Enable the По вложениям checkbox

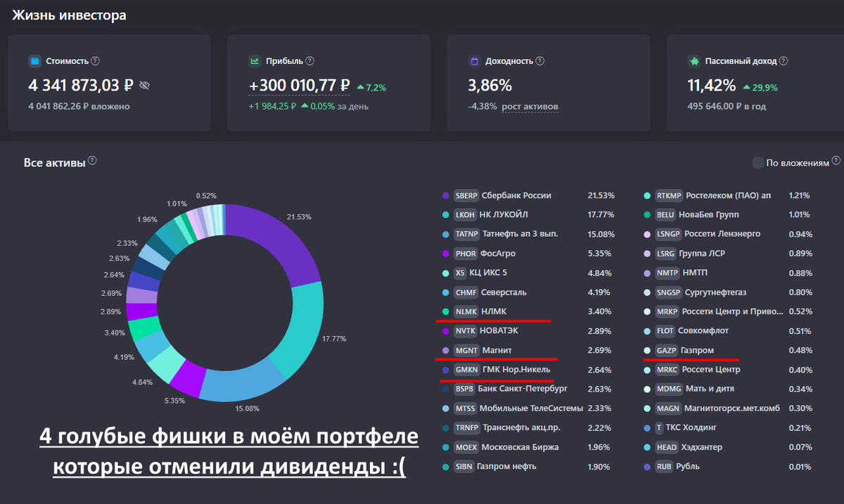(757, 162)
